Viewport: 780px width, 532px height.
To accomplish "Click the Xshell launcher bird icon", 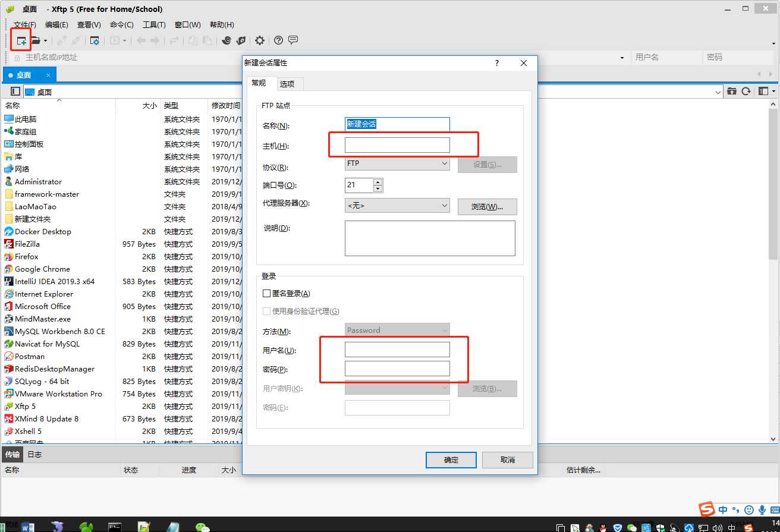I will pos(227,40).
